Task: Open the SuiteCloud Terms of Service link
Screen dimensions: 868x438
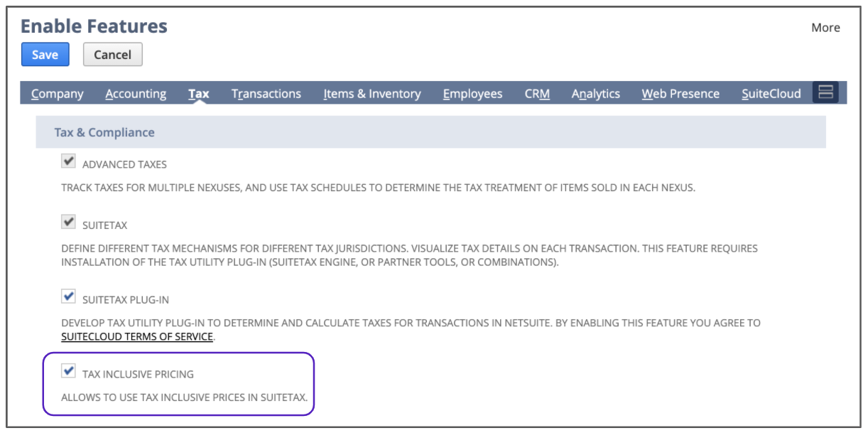Action: click(137, 336)
